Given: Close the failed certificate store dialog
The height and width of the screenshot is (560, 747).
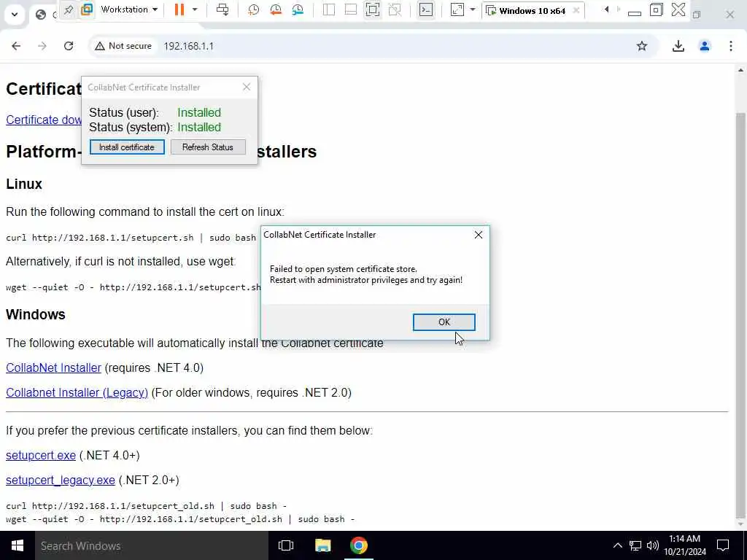Looking at the screenshot, I should point(479,235).
